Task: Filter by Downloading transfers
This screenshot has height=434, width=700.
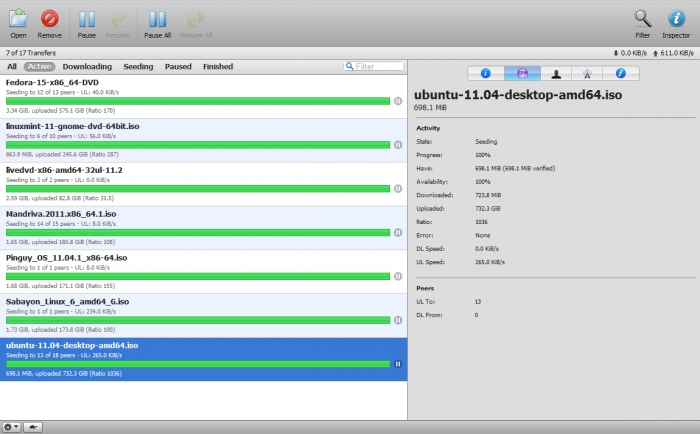Action: point(87,67)
